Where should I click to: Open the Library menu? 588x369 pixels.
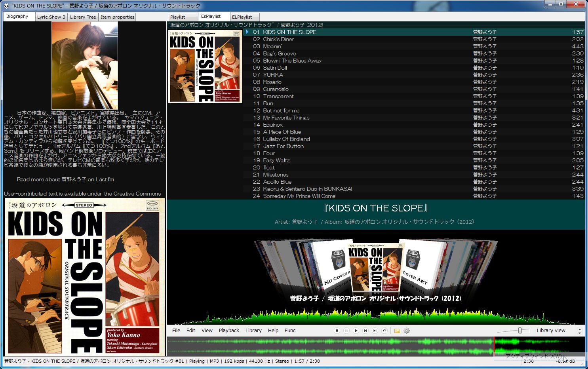click(253, 331)
